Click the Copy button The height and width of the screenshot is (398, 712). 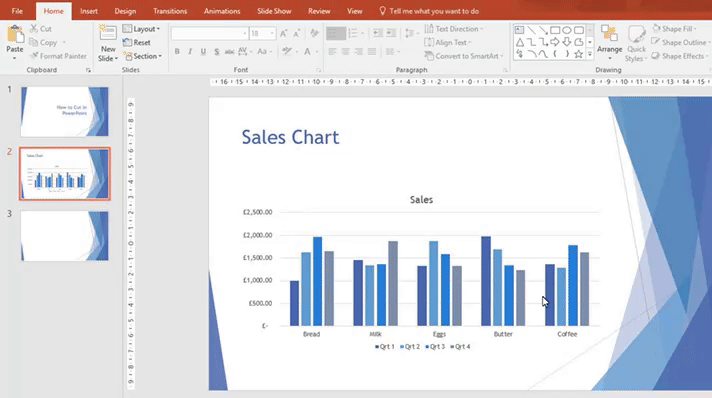coord(43,42)
